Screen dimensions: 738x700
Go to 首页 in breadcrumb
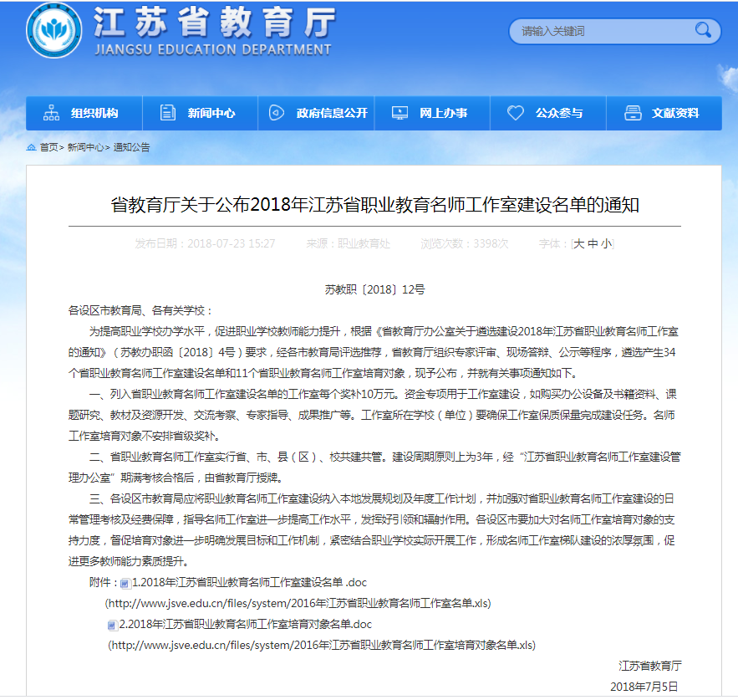click(x=49, y=147)
